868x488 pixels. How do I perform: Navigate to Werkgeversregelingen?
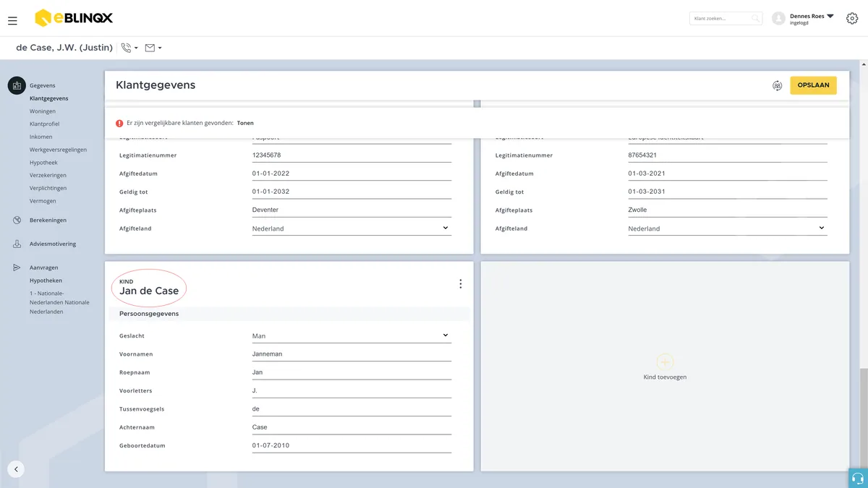[x=58, y=150]
